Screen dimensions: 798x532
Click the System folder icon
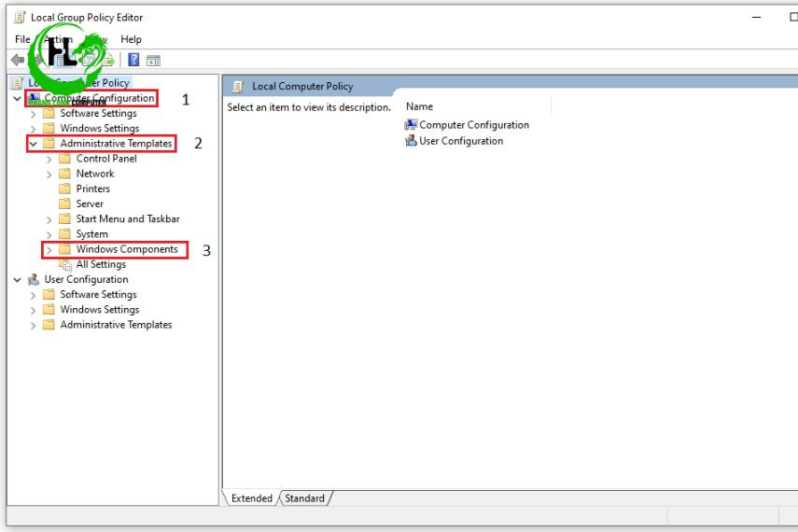tap(64, 234)
